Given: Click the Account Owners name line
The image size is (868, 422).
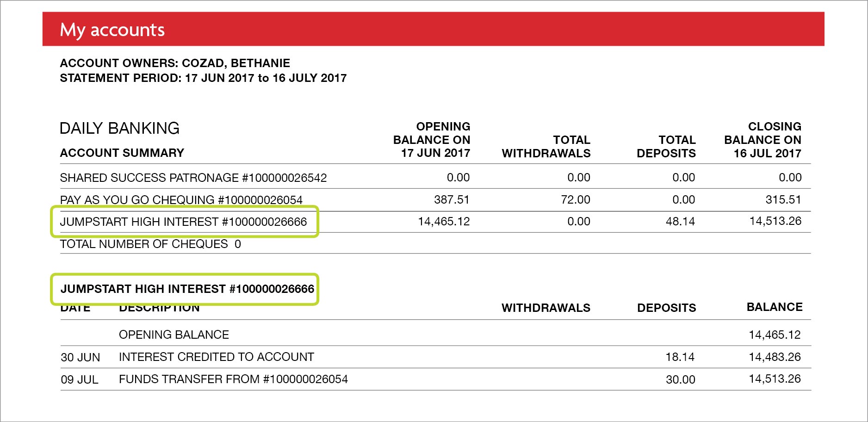Looking at the screenshot, I should [x=175, y=63].
